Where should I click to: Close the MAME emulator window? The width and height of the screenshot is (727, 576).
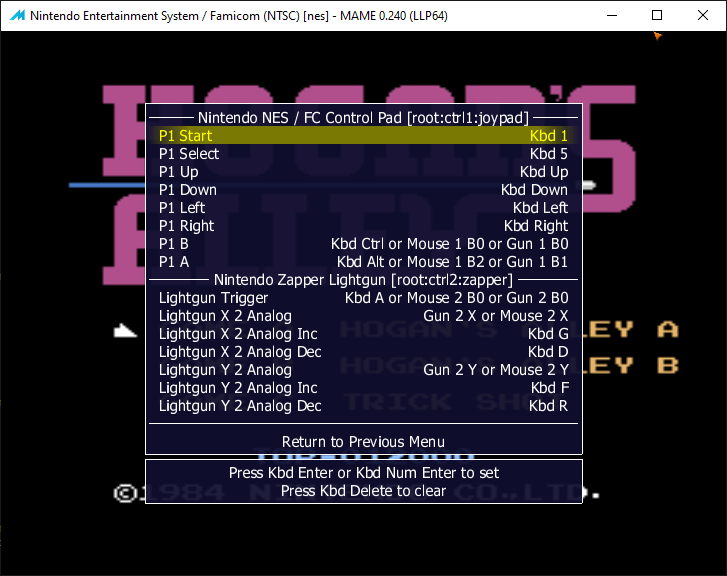[x=703, y=15]
